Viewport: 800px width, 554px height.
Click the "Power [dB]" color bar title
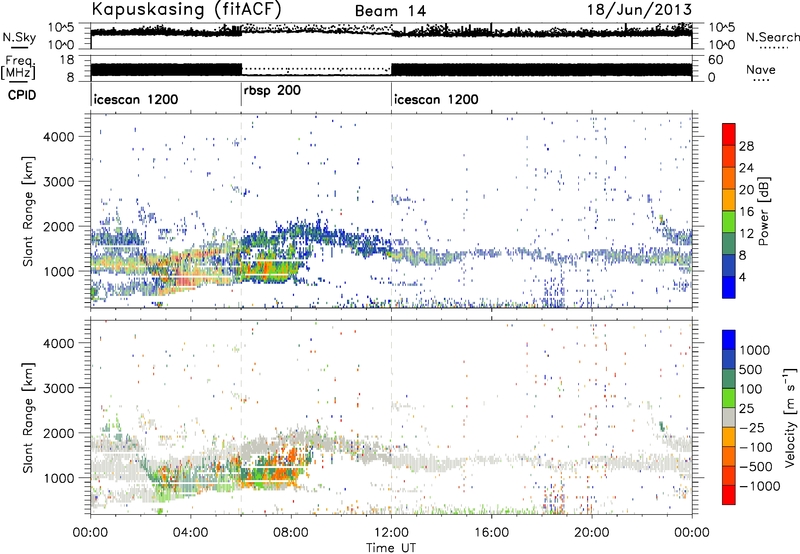pos(763,211)
